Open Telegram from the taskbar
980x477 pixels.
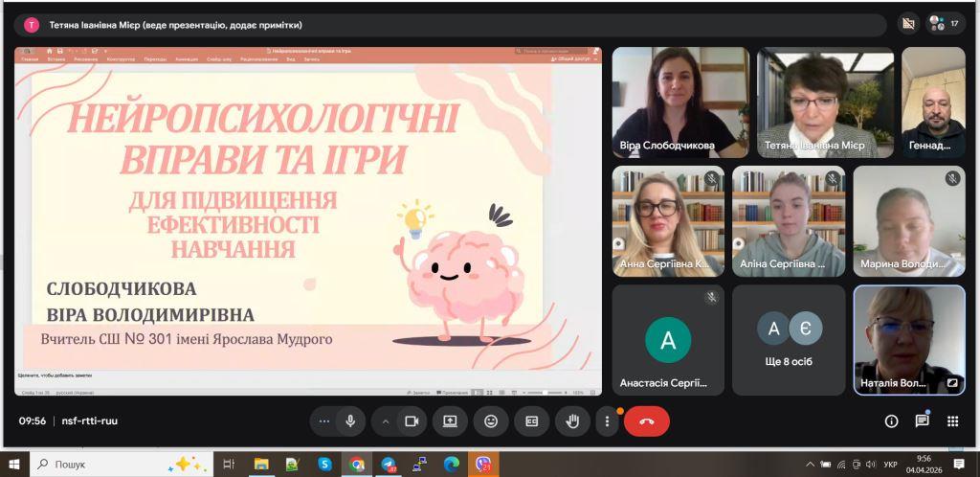click(x=389, y=464)
